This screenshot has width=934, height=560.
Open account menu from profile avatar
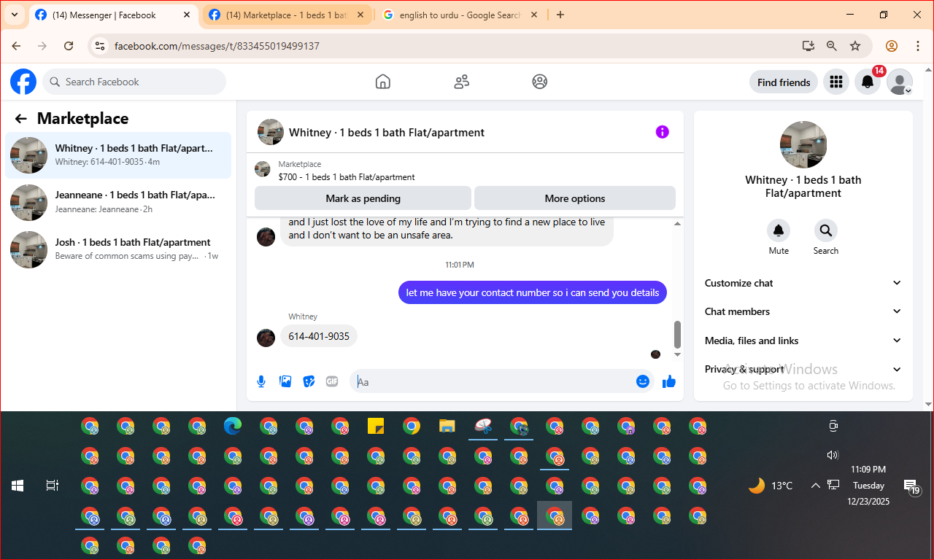pyautogui.click(x=900, y=82)
